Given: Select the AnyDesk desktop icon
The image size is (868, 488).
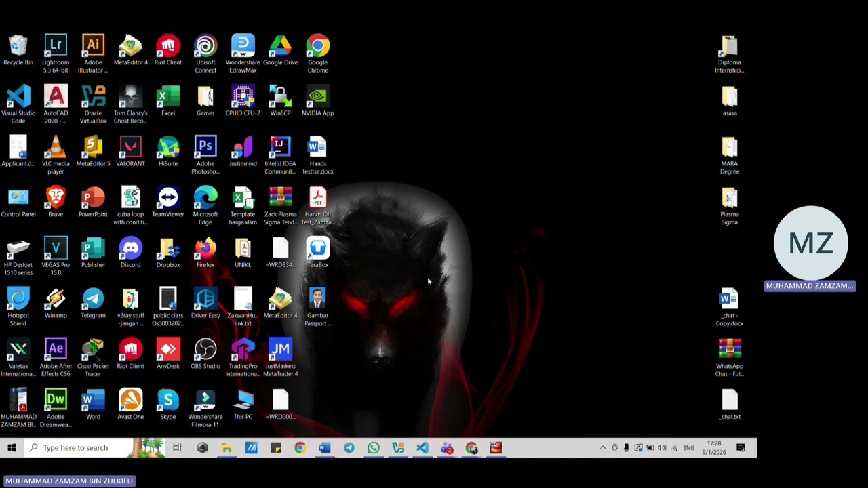Looking at the screenshot, I should tap(168, 354).
